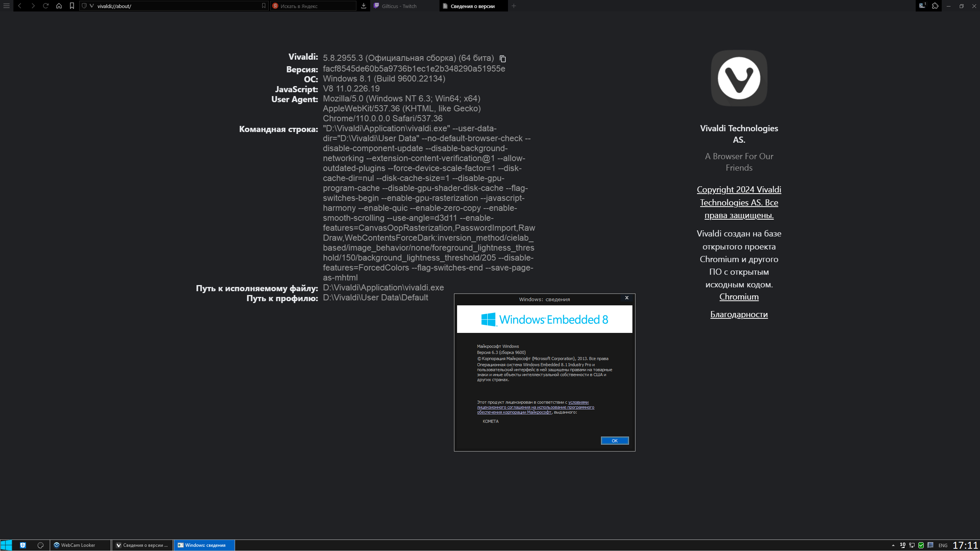
Task: Click the tracker blocker shield icon in address bar
Action: coord(84,6)
